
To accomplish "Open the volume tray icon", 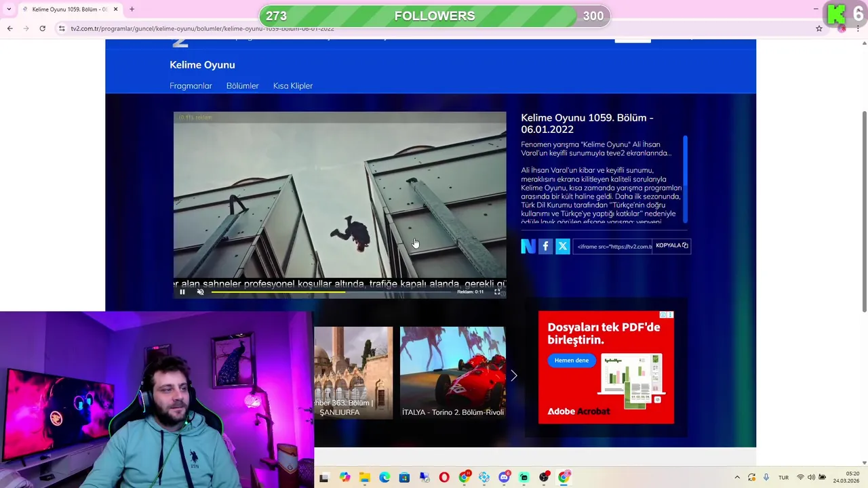I will (x=811, y=477).
